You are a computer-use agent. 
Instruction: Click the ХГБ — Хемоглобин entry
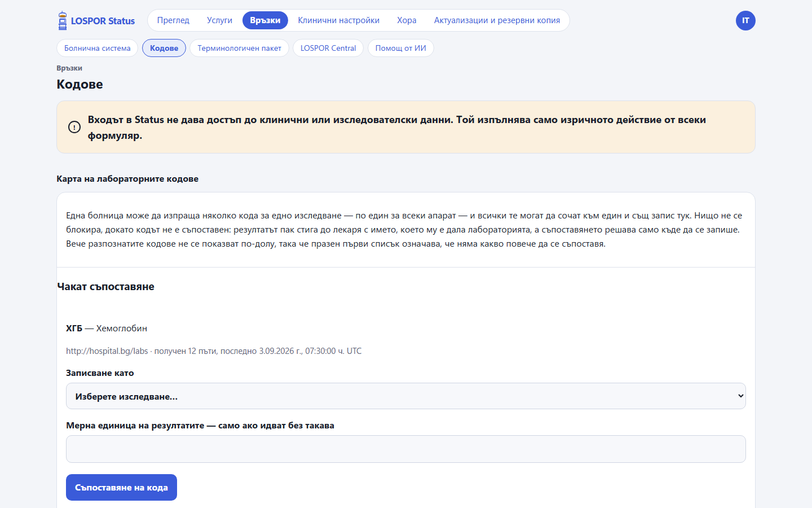[107, 329]
